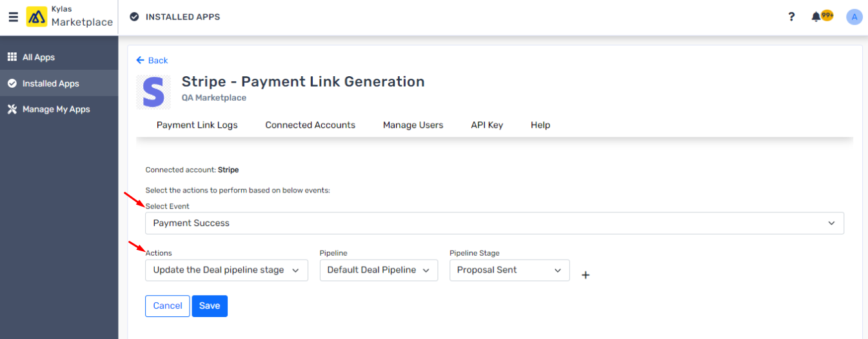Open Manage My Apps in sidebar

coord(59,109)
